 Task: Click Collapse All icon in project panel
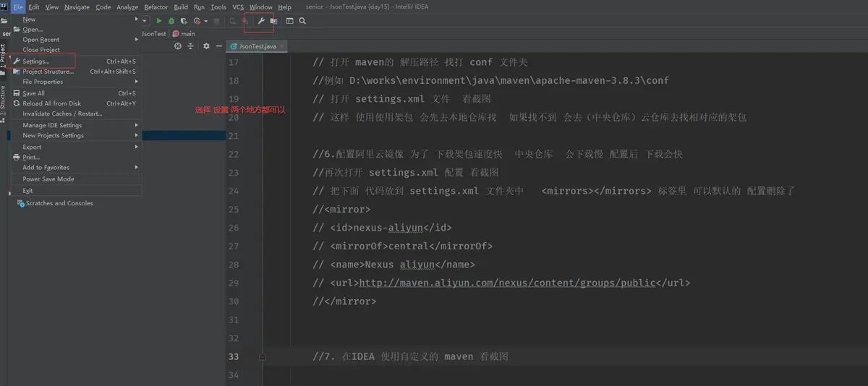pos(190,46)
